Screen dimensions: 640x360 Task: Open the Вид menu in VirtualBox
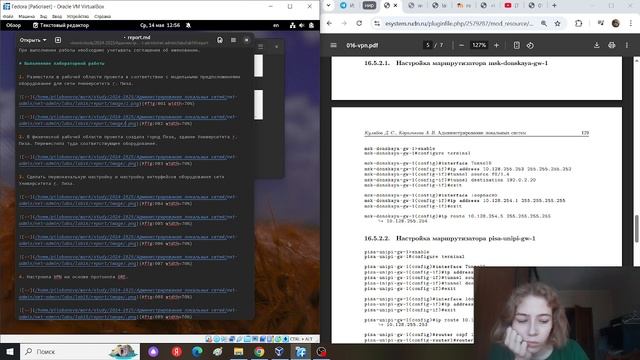point(43,16)
